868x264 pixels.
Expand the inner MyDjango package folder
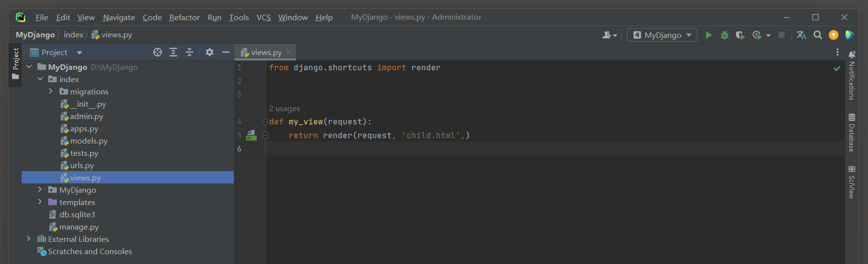pyautogui.click(x=40, y=190)
